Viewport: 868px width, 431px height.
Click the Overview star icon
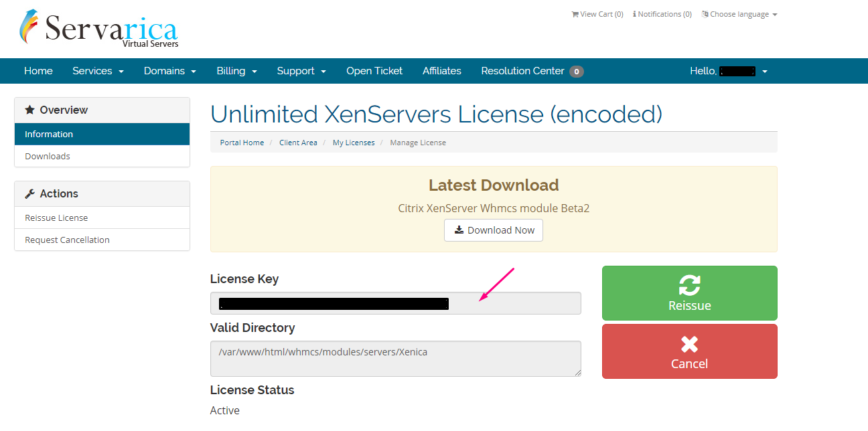coord(29,110)
